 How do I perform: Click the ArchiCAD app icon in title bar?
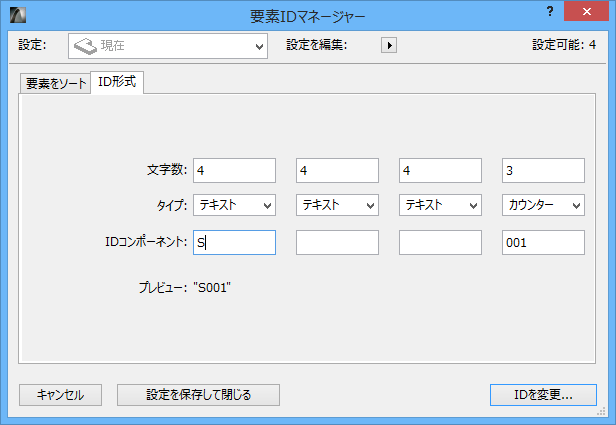pyautogui.click(x=18, y=15)
